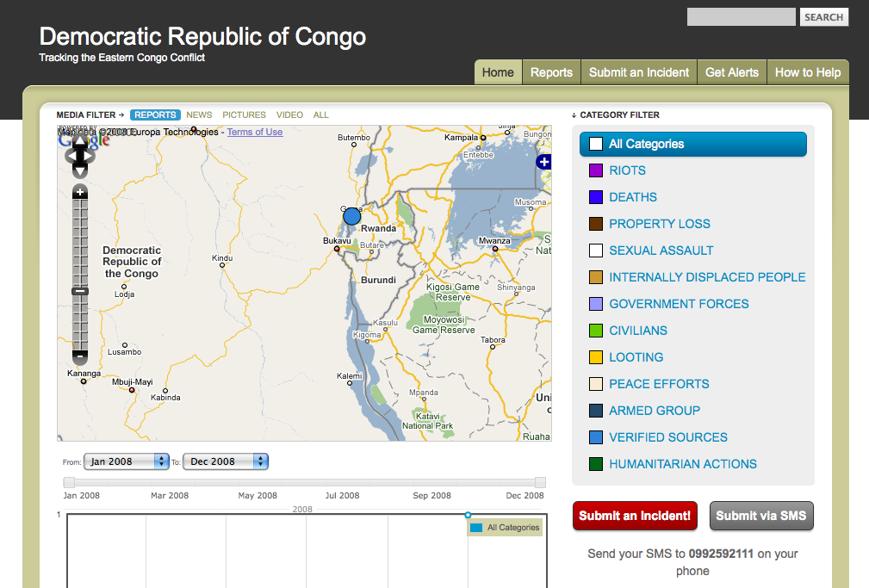The image size is (869, 588).
Task: Select the blue DEATHS swatch
Action: [x=596, y=197]
